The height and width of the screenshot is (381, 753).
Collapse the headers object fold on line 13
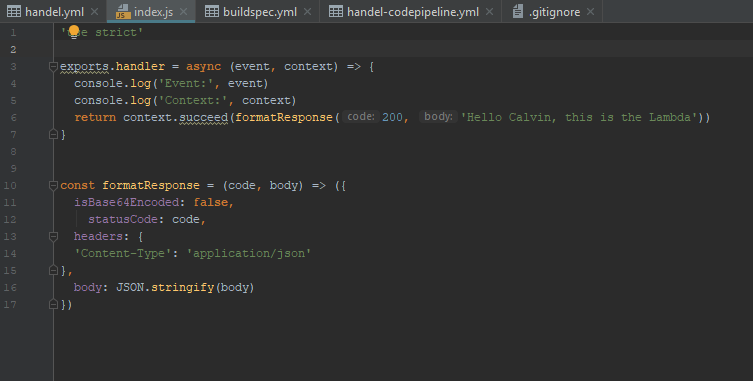(53, 236)
